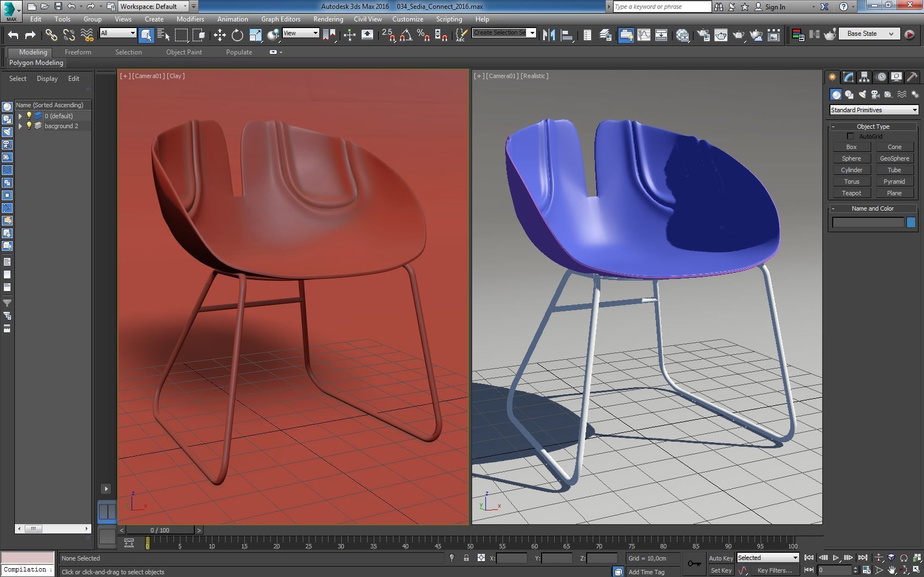Select the Select by Name tool
The image size is (924, 577).
pyautogui.click(x=164, y=35)
